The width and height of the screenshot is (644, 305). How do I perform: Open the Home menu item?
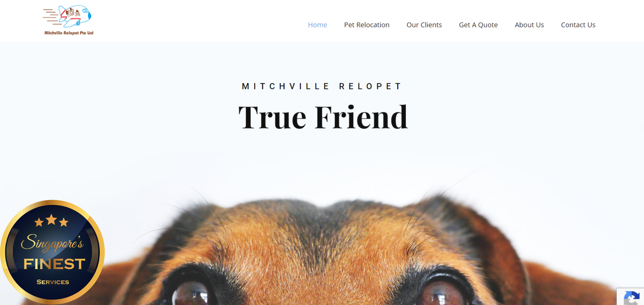(317, 25)
